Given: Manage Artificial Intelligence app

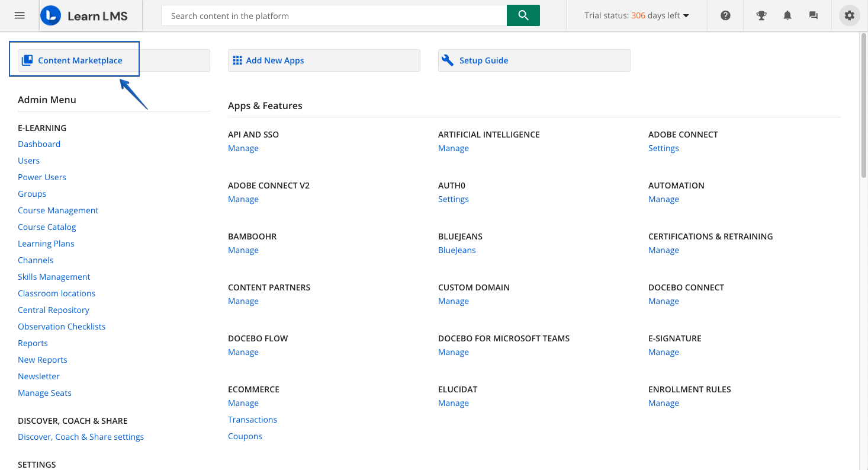Looking at the screenshot, I should click(x=454, y=148).
